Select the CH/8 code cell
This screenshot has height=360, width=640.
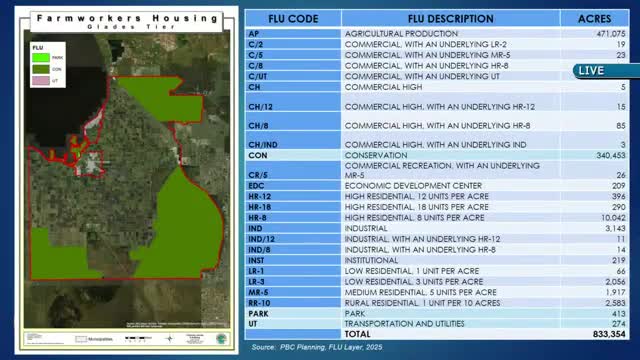[293, 121]
